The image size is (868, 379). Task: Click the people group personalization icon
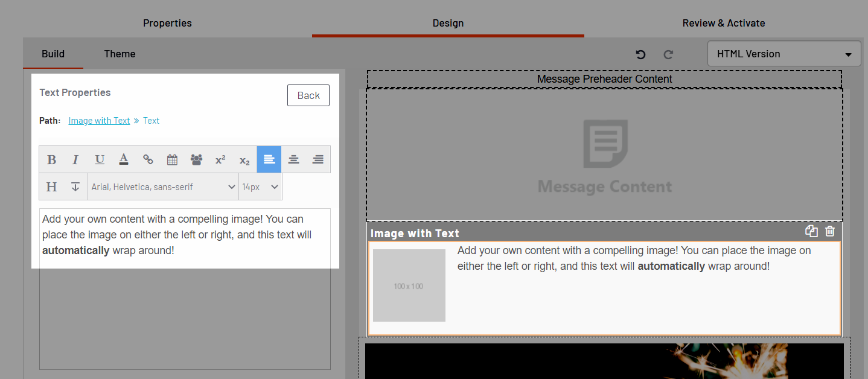pyautogui.click(x=196, y=159)
